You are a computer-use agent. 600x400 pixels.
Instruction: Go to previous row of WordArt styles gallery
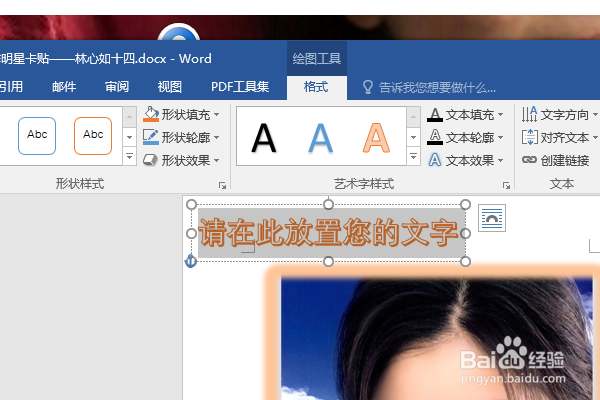(413, 117)
